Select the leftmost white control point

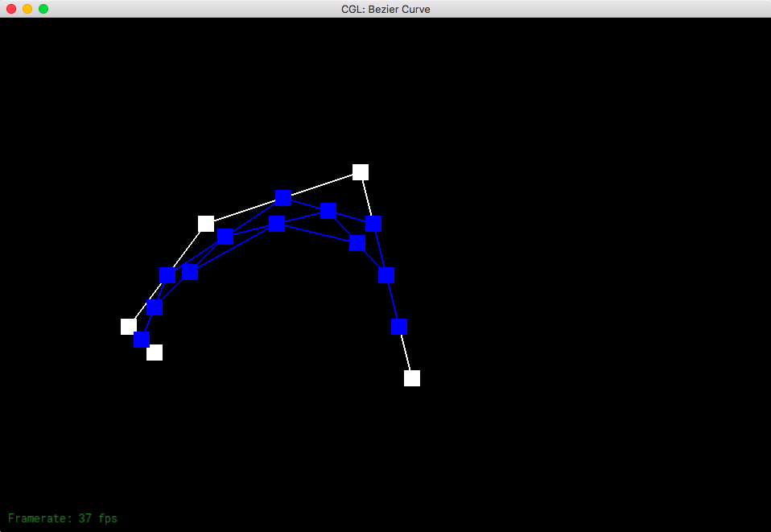[x=129, y=327]
